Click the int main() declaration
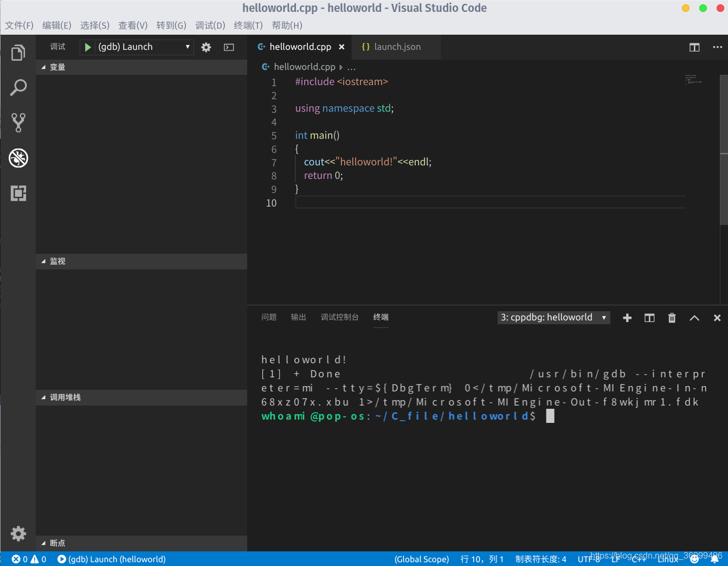The height and width of the screenshot is (566, 728). tap(317, 136)
